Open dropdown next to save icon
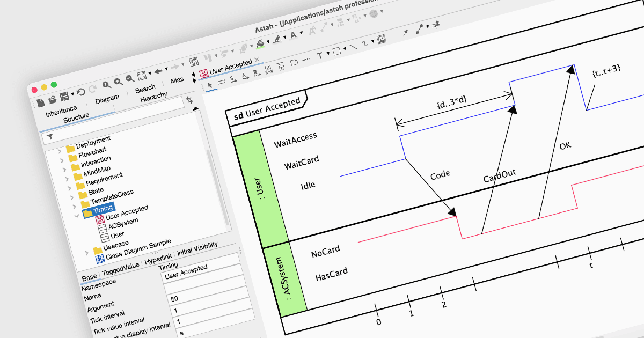Viewport: 644px width, 338px height. [x=72, y=94]
